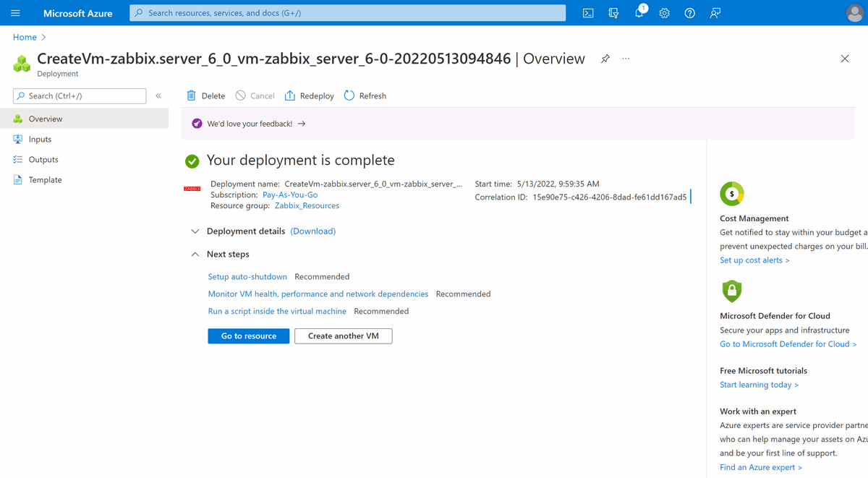Click the feedback rocket icon
This screenshot has width=868, height=478.
(x=197, y=124)
